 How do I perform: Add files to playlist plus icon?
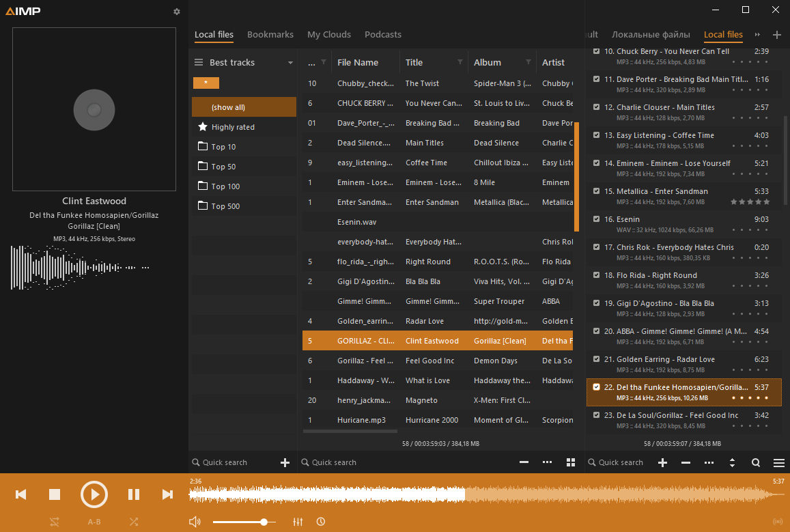tap(662, 462)
